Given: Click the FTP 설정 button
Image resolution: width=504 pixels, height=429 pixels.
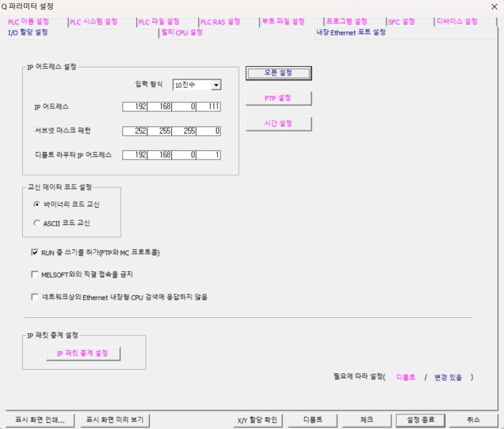Looking at the screenshot, I should pyautogui.click(x=279, y=98).
